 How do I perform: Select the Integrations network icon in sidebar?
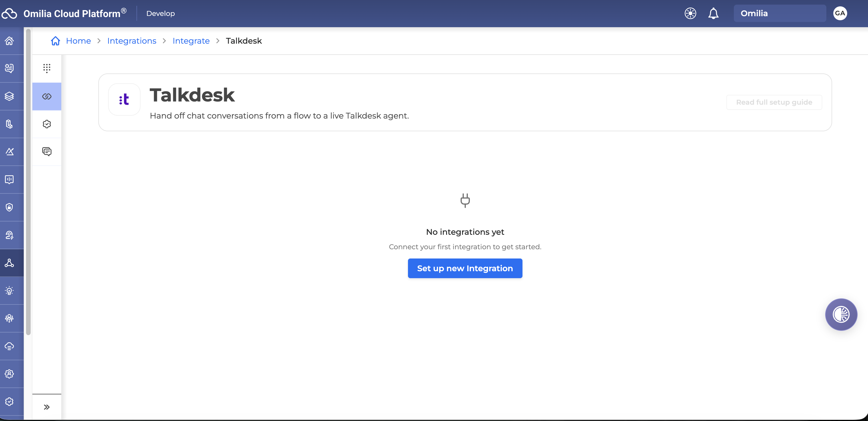(x=10, y=263)
